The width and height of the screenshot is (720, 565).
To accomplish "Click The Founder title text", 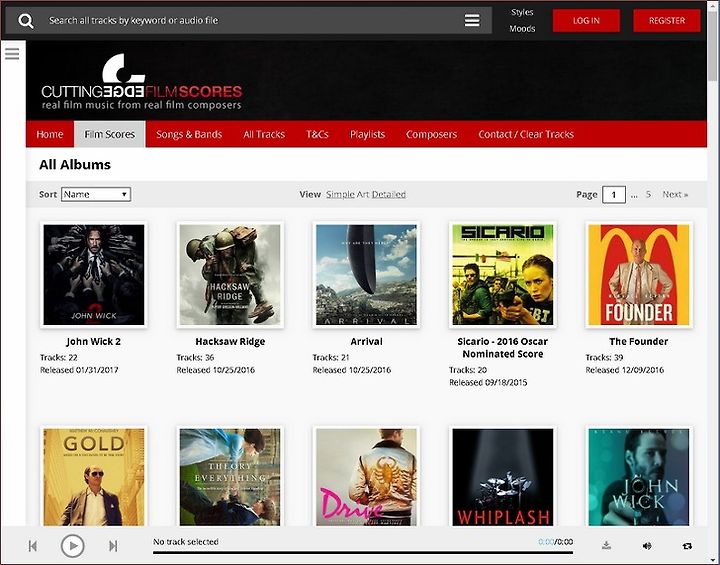I will 639,341.
